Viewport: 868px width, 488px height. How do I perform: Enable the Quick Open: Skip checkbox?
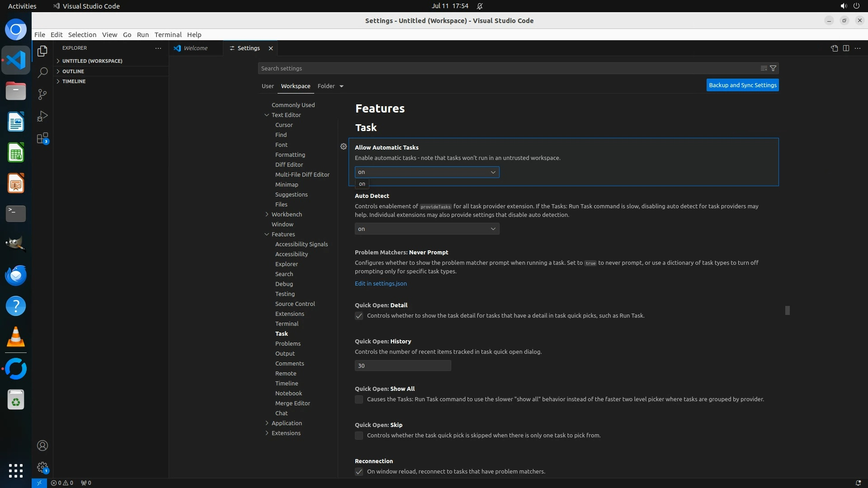pyautogui.click(x=359, y=436)
